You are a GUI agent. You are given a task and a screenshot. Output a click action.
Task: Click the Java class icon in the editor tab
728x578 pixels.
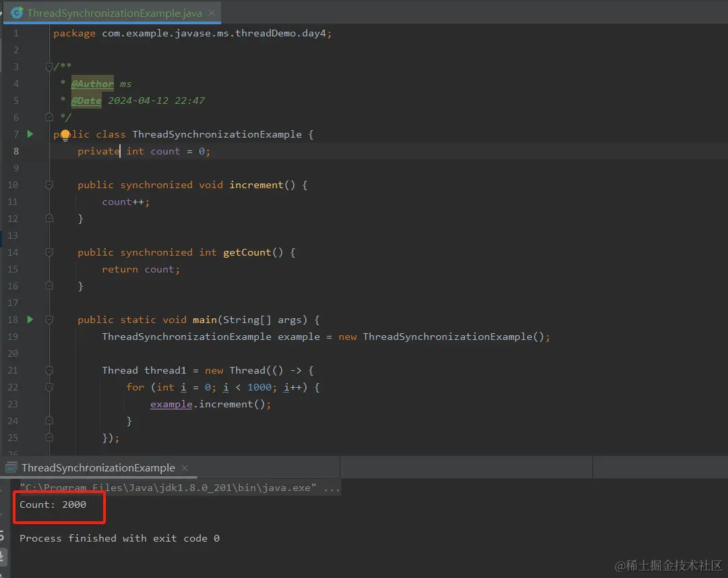tap(17, 13)
